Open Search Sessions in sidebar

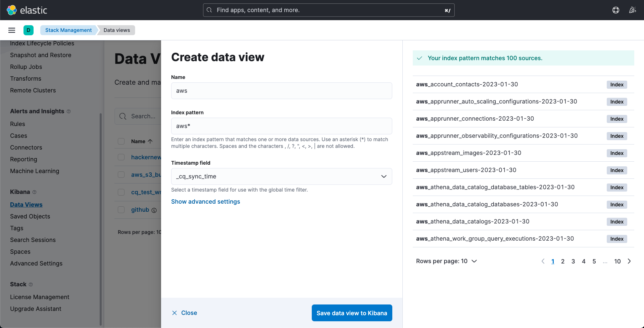click(33, 240)
